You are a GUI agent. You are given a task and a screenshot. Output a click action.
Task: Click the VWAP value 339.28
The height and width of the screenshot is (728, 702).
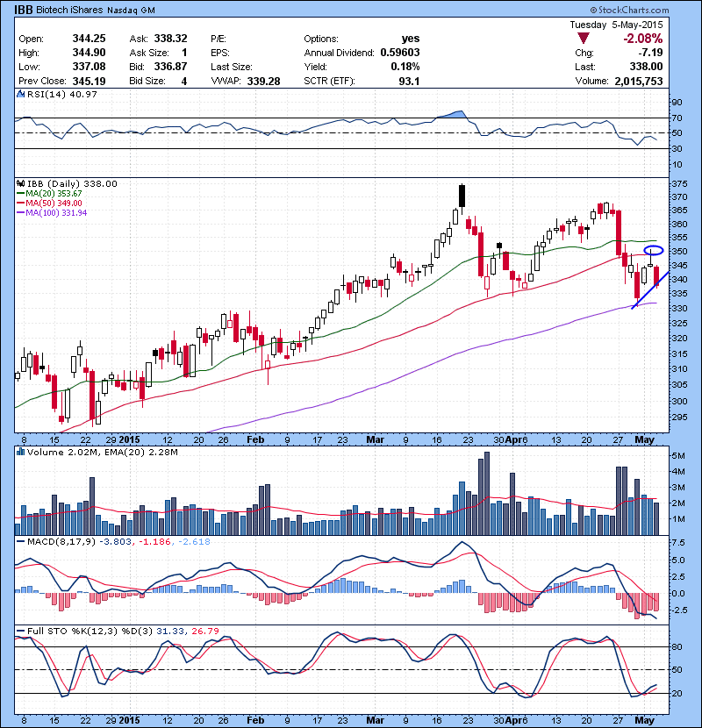tap(263, 82)
